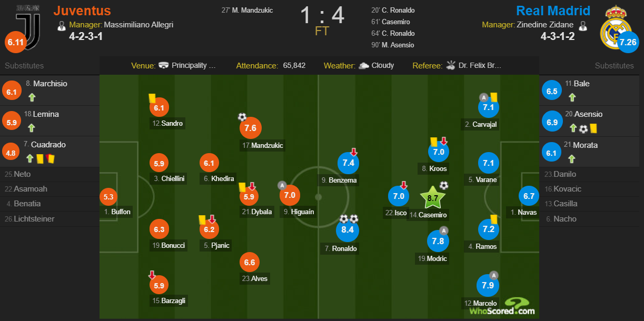Click the referee whistle icon
644x321 pixels.
click(x=451, y=66)
